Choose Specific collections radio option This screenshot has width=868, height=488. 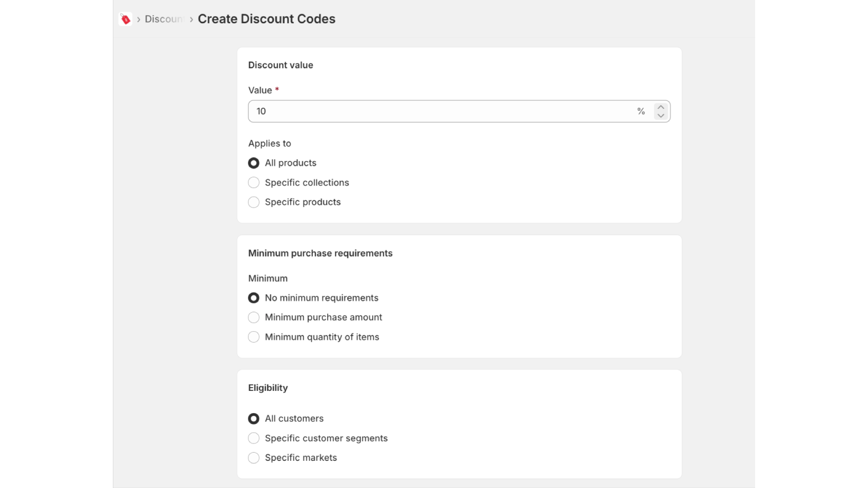pyautogui.click(x=253, y=183)
